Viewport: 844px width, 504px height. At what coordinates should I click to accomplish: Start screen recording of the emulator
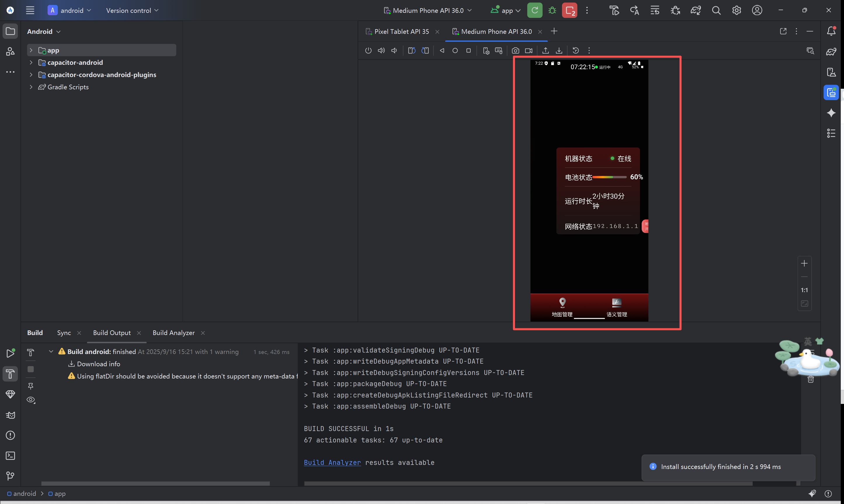point(528,50)
